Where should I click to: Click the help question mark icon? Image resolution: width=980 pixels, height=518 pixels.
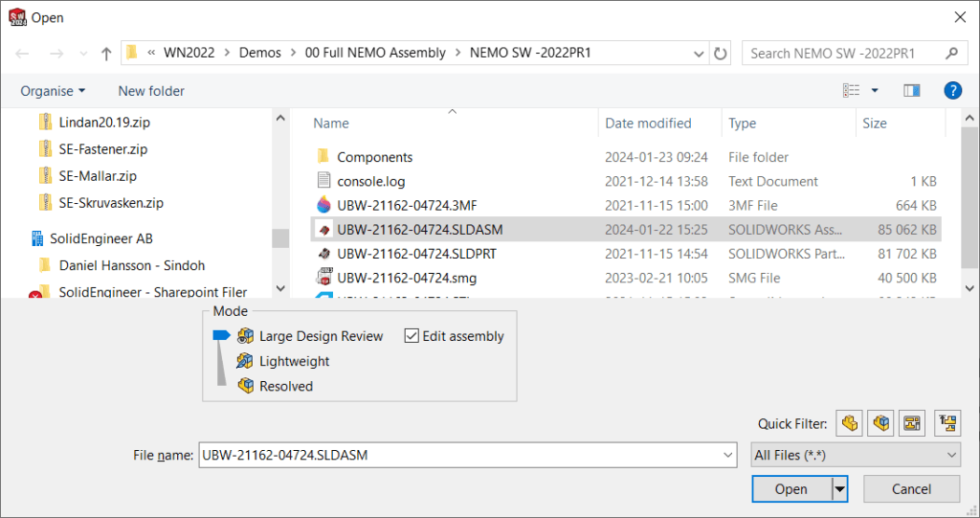click(x=952, y=91)
